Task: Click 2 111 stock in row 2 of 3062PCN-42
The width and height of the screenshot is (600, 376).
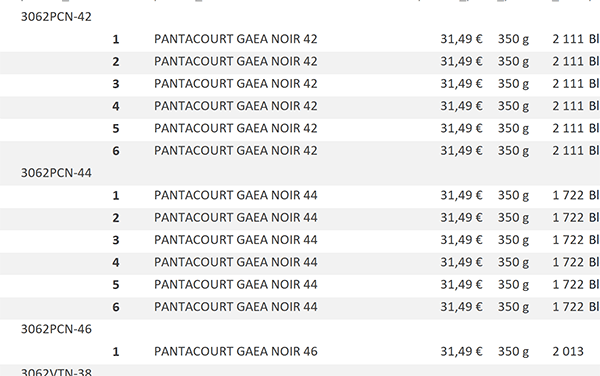Action: coord(568,62)
